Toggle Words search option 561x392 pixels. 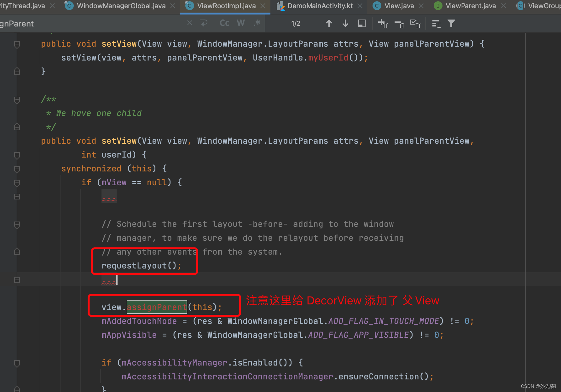pos(241,23)
